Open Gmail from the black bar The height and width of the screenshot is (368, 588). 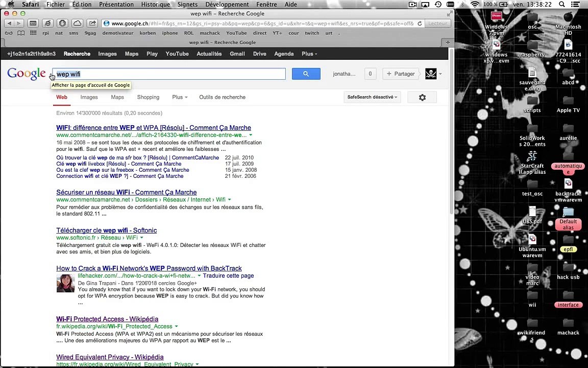(x=237, y=54)
